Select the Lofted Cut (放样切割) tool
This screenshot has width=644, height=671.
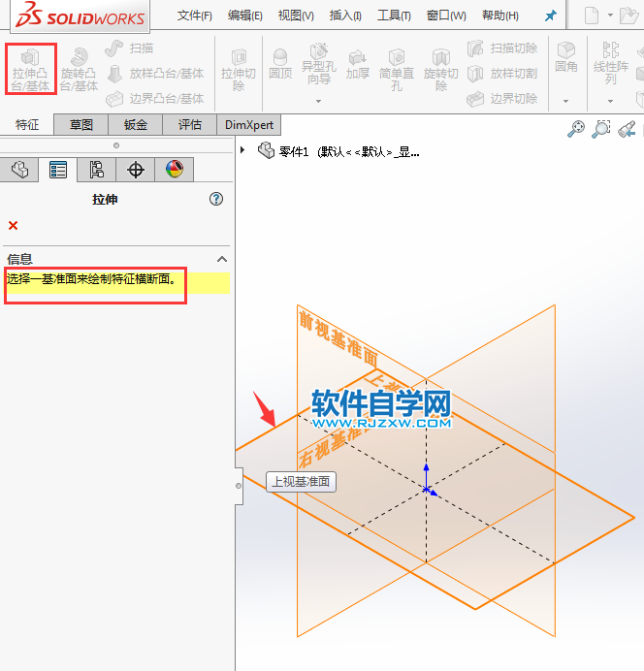[x=502, y=74]
